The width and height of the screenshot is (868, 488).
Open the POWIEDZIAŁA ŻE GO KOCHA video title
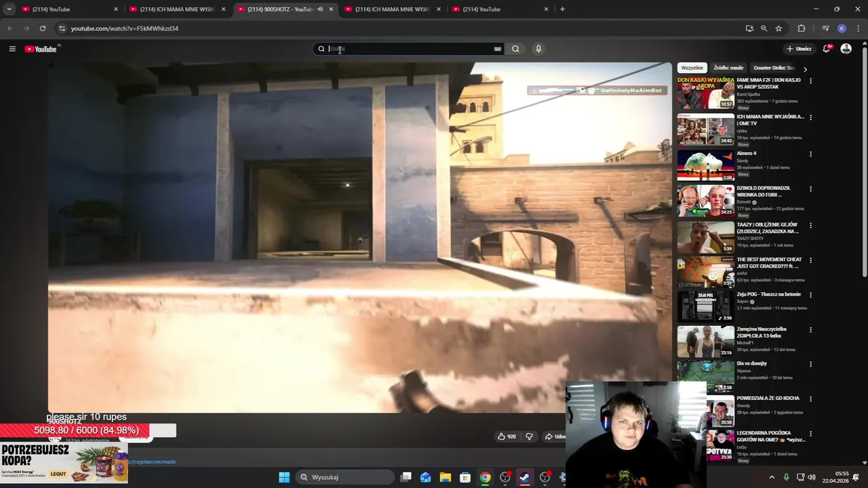coord(768,398)
